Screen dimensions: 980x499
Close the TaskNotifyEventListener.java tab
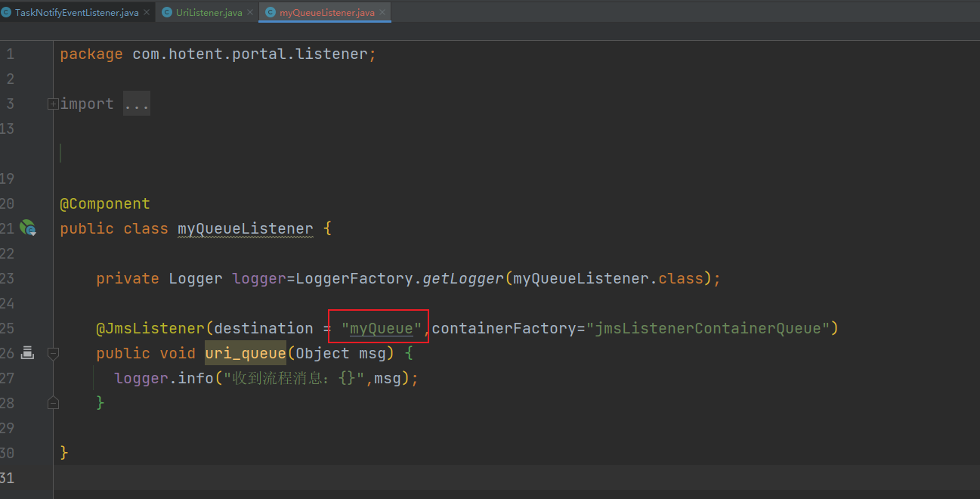pyautogui.click(x=147, y=13)
